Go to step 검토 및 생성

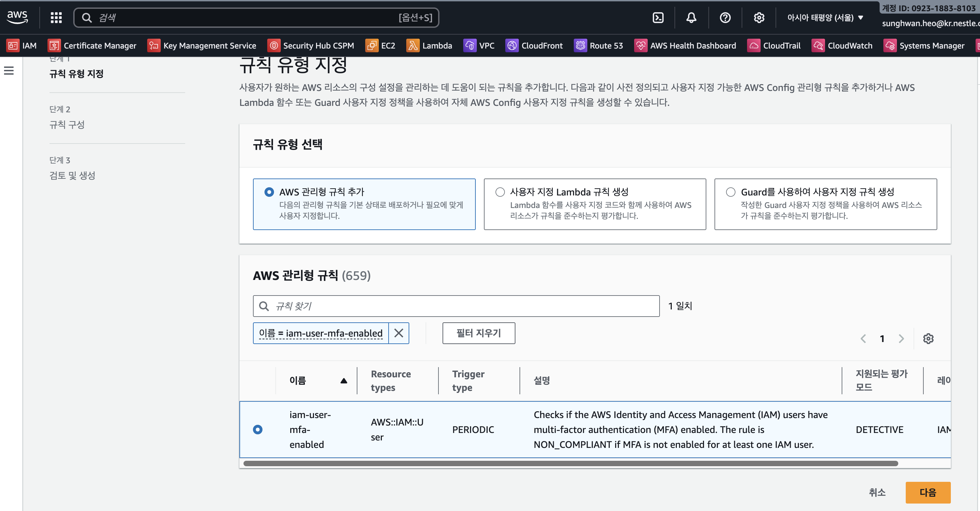72,175
